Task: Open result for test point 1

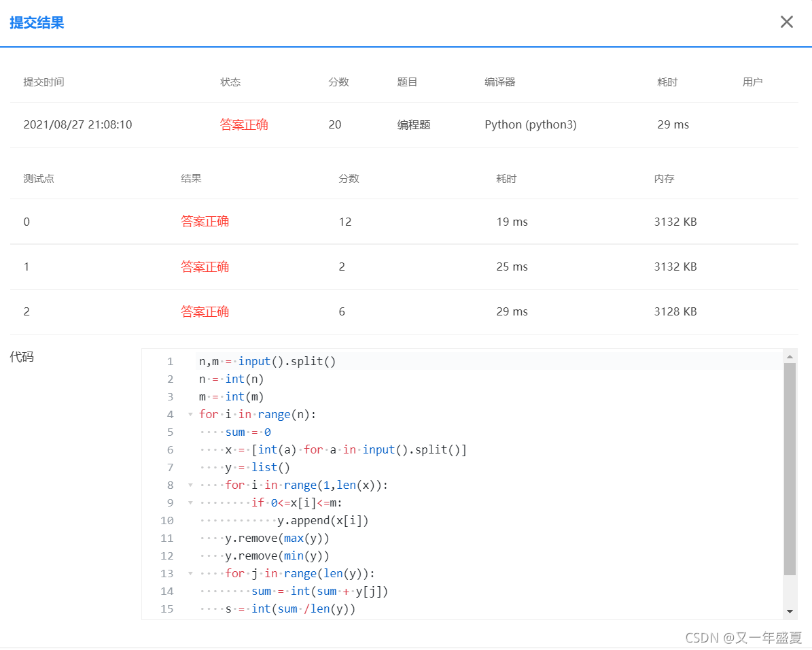Action: pos(205,267)
